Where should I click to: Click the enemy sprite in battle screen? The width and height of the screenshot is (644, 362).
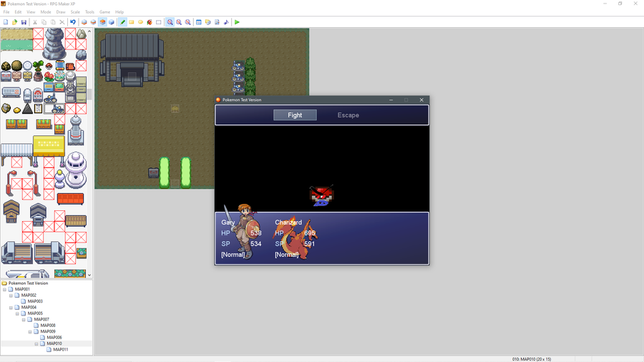321,195
